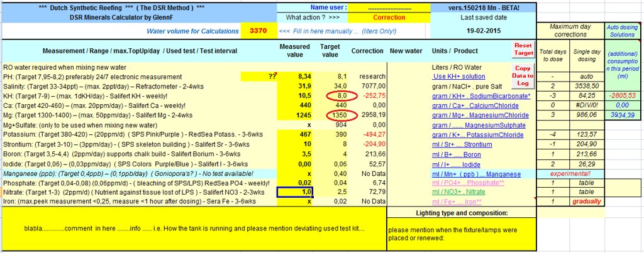Select the auto dosing value -2805,53
The height and width of the screenshot is (253, 644).
coord(623,96)
